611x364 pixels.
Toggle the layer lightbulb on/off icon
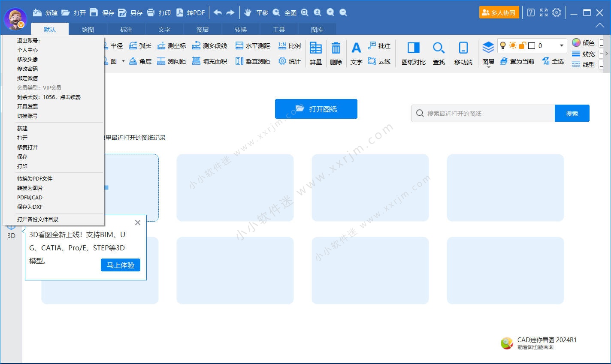coord(503,45)
